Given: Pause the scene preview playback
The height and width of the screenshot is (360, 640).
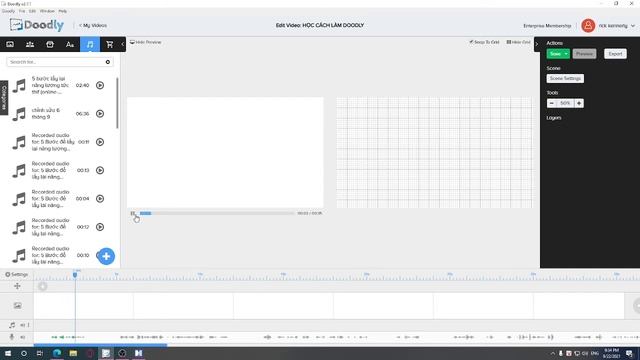Looking at the screenshot, I should tap(133, 213).
